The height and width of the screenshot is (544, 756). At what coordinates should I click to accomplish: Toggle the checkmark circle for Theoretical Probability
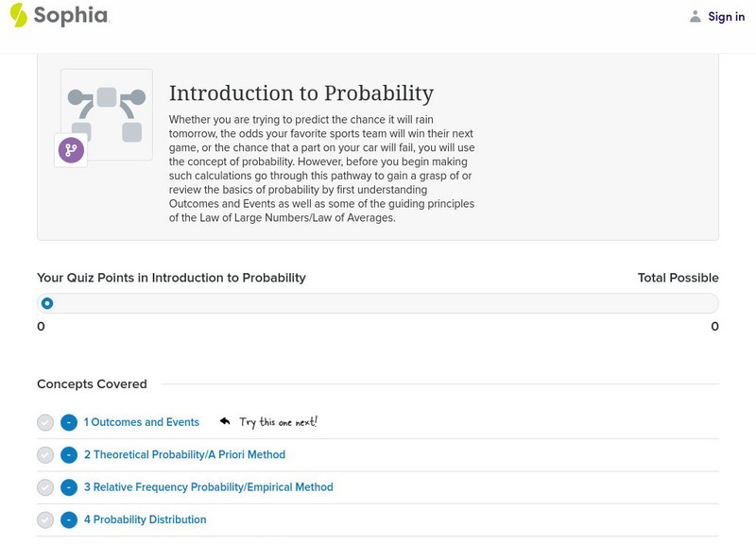coord(45,455)
